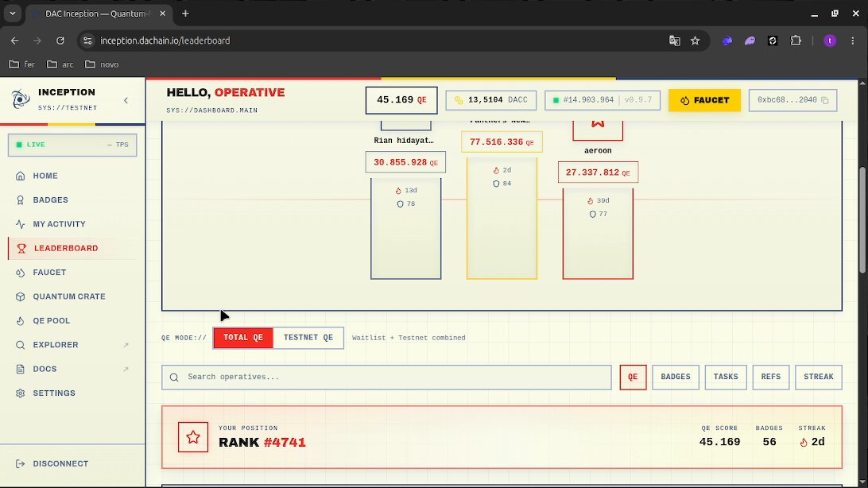Image resolution: width=868 pixels, height=488 pixels.
Task: Open Quantum Crate in sidebar
Action: coord(72,296)
